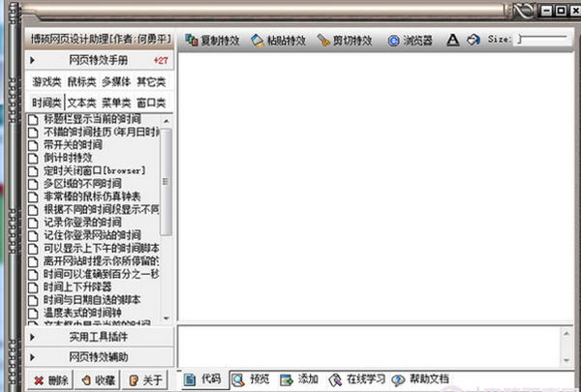Click the page icon beside 时间上下升降器
Image resolution: width=581 pixels, height=392 pixels.
pos(33,287)
